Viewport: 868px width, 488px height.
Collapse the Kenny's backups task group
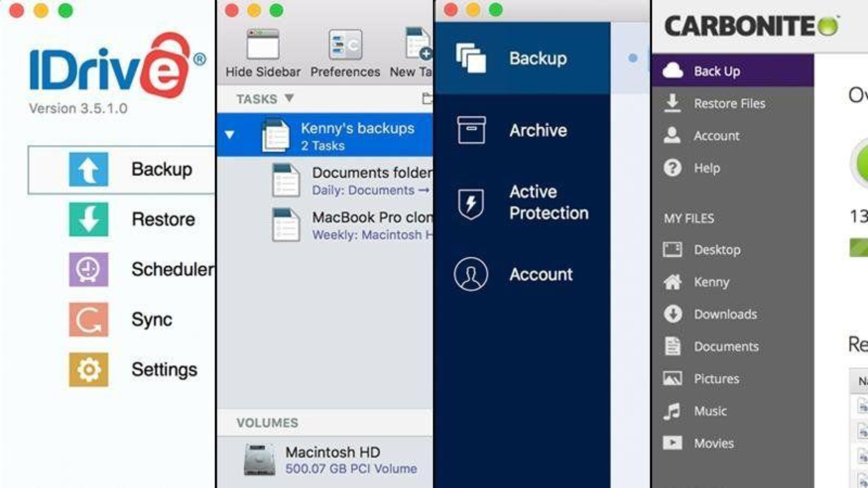230,135
